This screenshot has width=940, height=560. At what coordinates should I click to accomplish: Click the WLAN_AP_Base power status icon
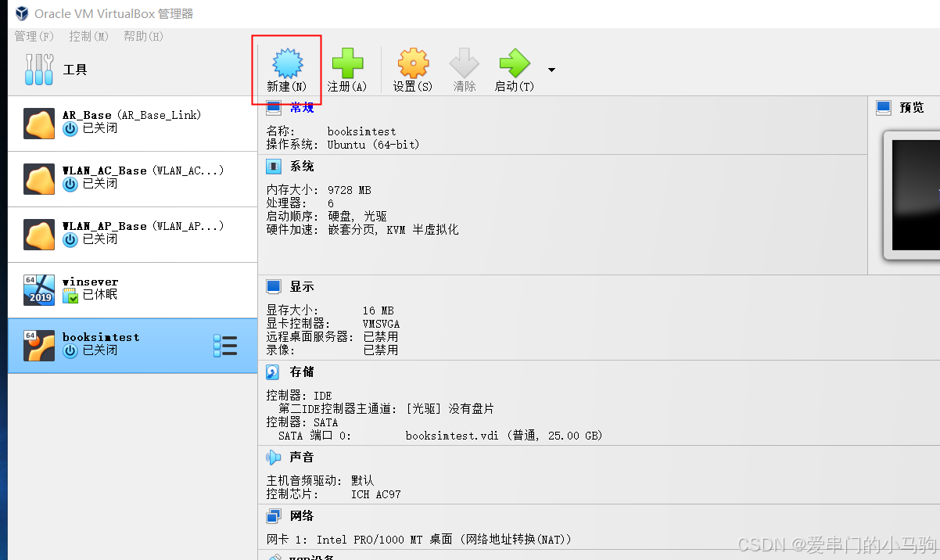click(x=70, y=239)
